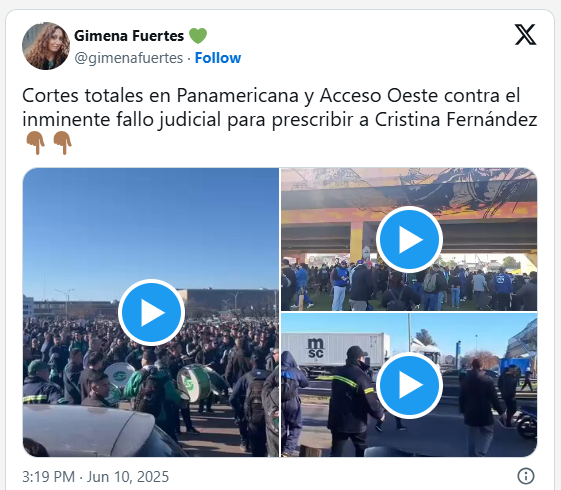Image resolution: width=561 pixels, height=490 pixels.
Task: Open the @gimenafuertes handle link
Action: click(x=129, y=58)
